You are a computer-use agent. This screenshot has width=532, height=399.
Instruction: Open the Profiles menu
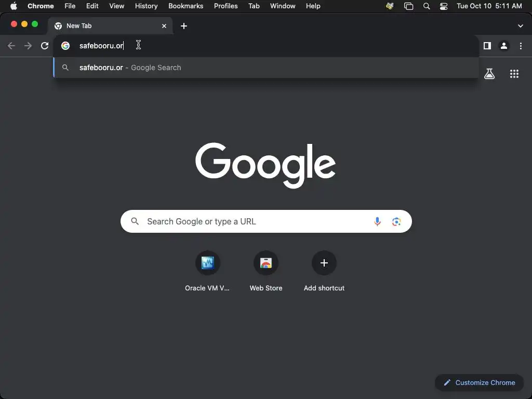point(226,6)
